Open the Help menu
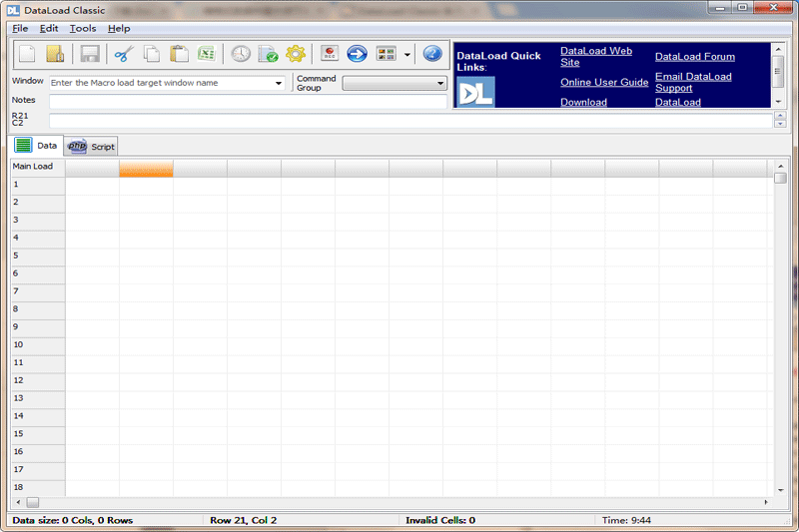Screen dimensions: 799x532 click(x=119, y=29)
